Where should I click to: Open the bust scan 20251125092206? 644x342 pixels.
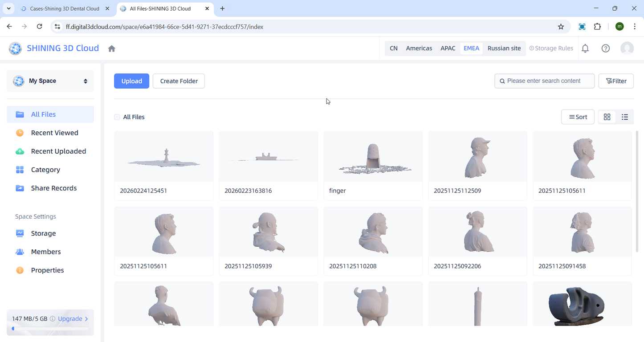click(478, 232)
